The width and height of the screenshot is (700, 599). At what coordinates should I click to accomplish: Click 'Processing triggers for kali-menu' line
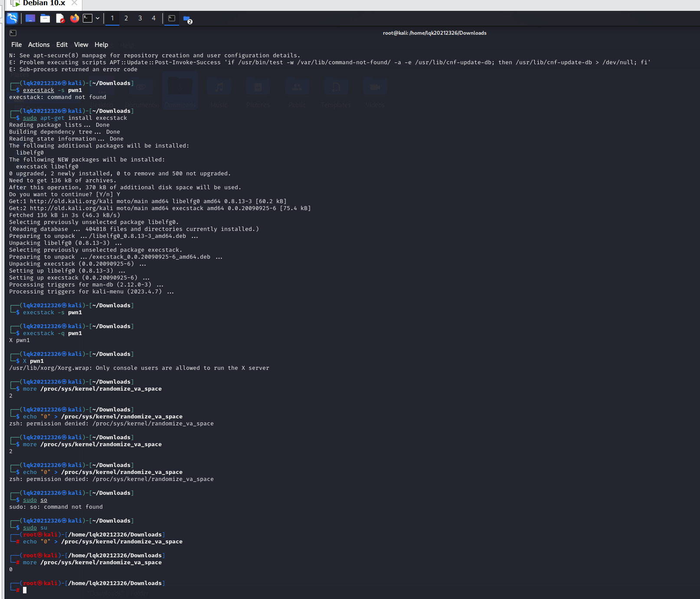coord(92,292)
